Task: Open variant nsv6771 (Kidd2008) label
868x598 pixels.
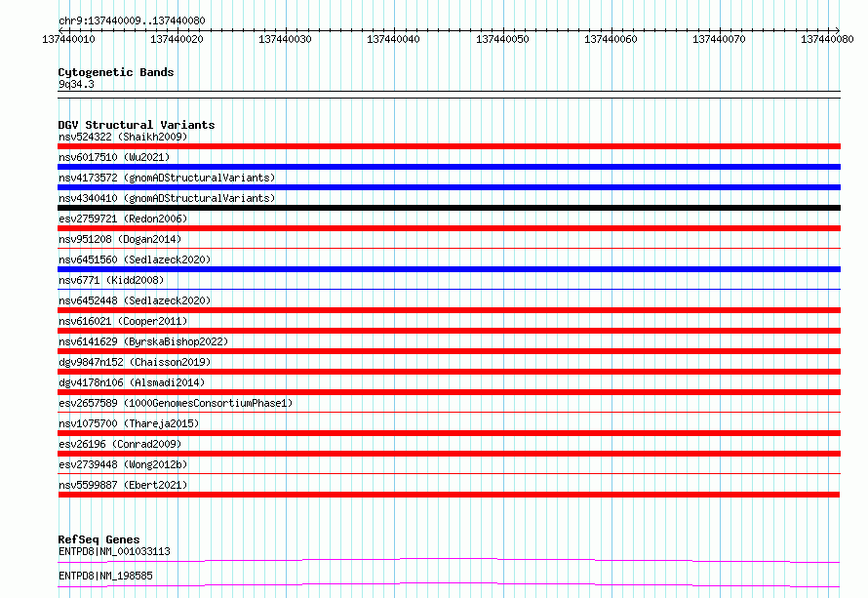Action: coord(111,280)
